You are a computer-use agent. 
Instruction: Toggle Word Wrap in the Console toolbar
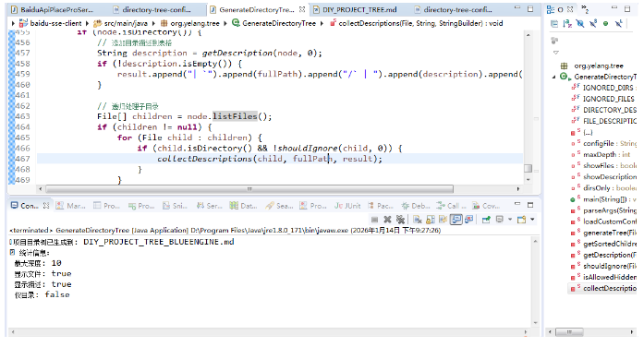coord(443,220)
